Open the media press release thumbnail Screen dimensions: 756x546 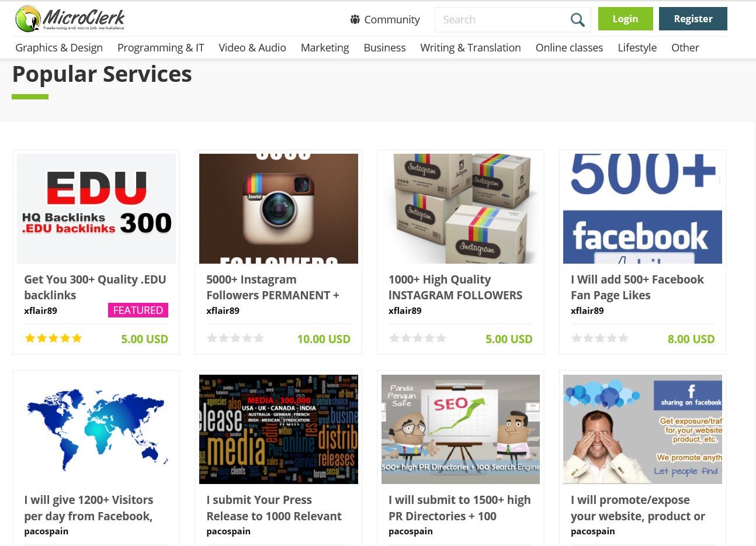tap(279, 429)
